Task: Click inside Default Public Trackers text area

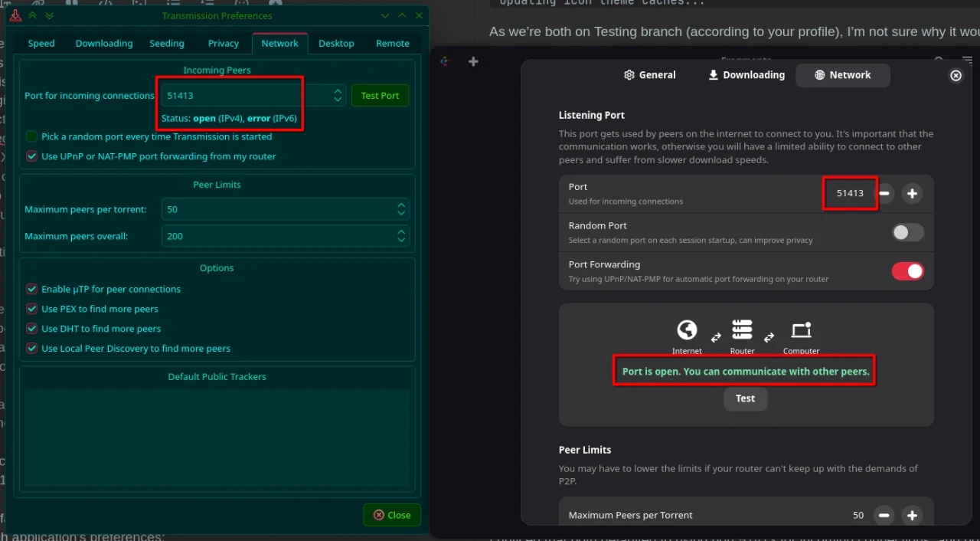Action: [x=217, y=437]
